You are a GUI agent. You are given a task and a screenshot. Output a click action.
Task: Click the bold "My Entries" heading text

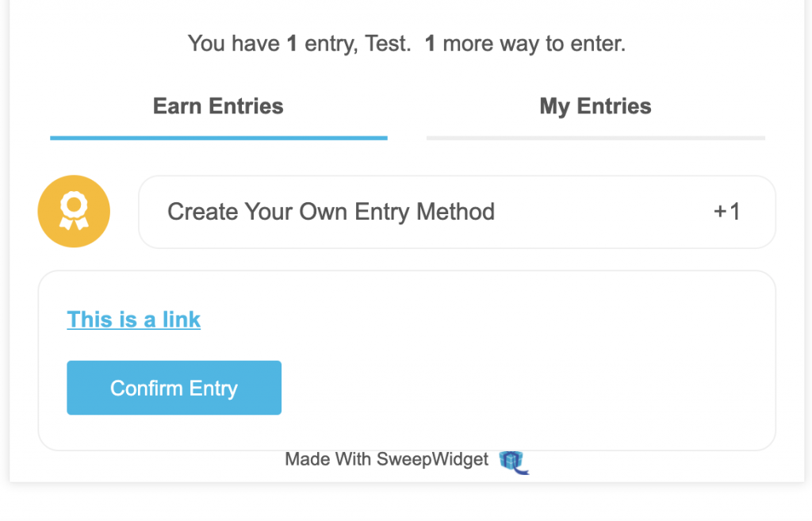(596, 106)
